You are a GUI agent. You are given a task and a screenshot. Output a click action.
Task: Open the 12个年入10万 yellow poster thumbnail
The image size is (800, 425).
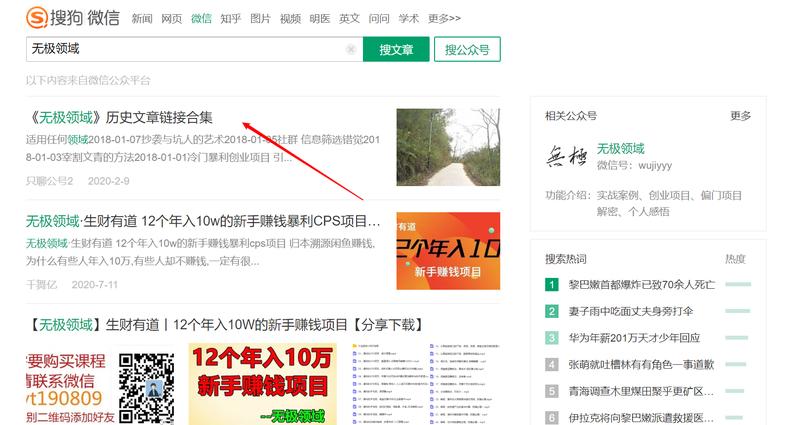263,384
